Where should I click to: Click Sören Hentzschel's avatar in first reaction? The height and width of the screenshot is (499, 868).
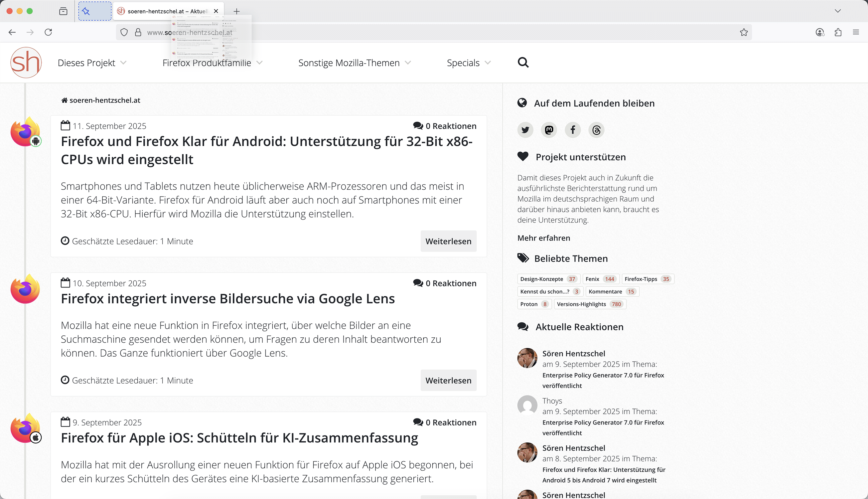tap(527, 358)
